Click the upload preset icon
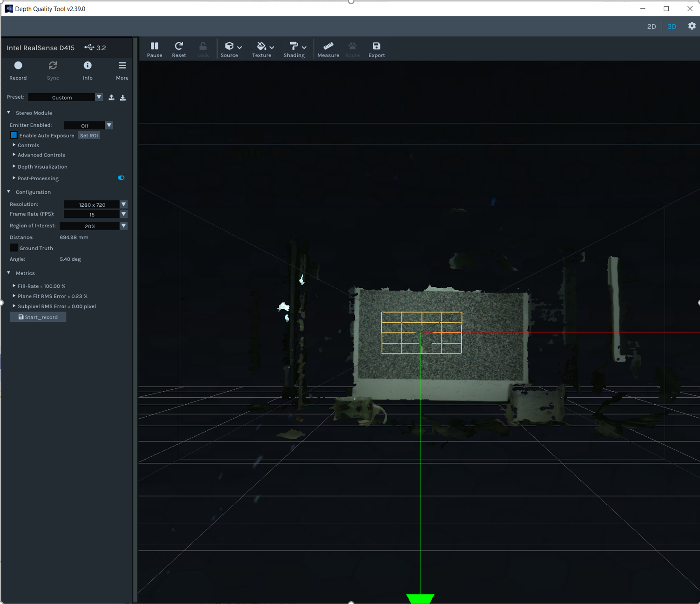Viewport: 700px width, 604px height. (111, 97)
